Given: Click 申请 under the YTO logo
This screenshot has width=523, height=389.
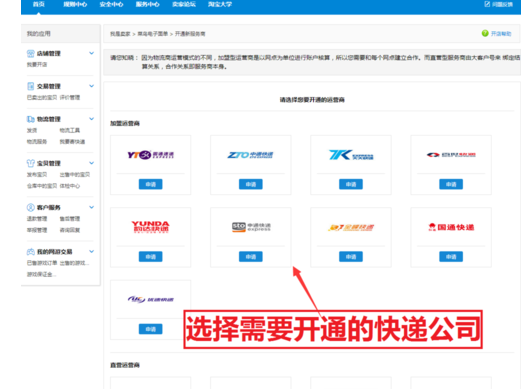Looking at the screenshot, I should (x=150, y=184).
